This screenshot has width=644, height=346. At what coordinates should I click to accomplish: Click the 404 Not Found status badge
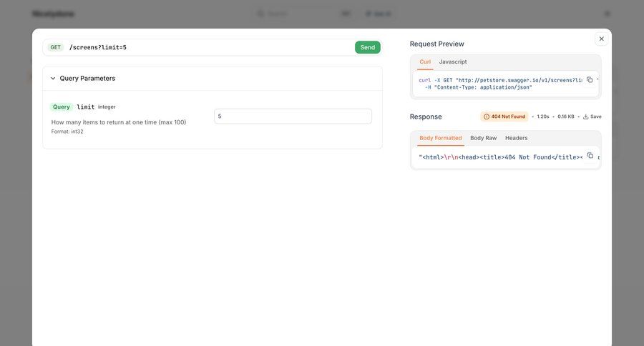504,117
